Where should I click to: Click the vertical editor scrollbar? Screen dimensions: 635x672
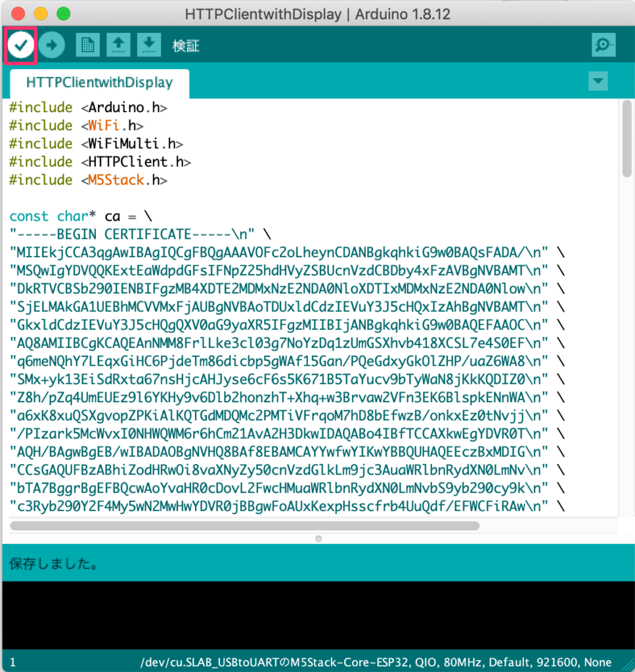click(627, 138)
